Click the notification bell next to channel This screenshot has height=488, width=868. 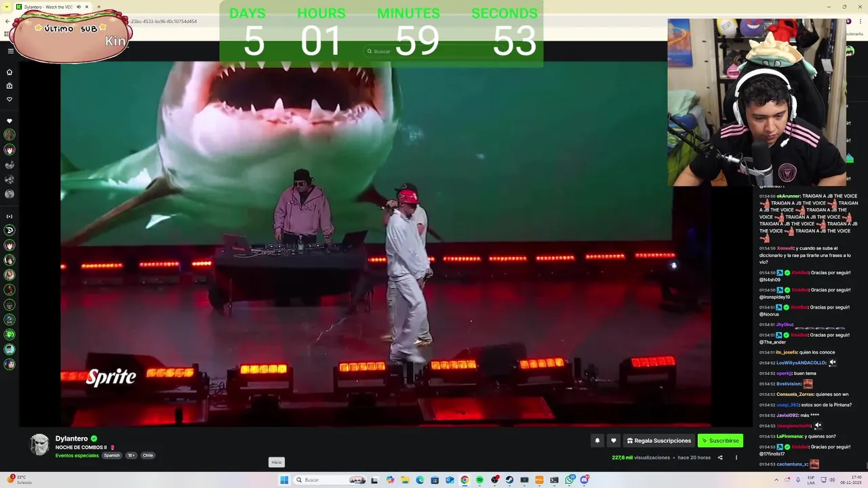[x=597, y=441]
